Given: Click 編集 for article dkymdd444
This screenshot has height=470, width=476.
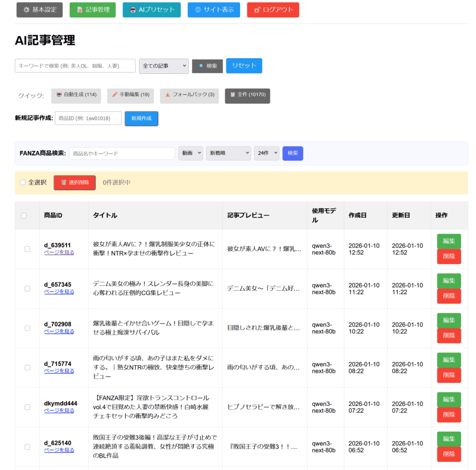Looking at the screenshot, I should click(449, 399).
